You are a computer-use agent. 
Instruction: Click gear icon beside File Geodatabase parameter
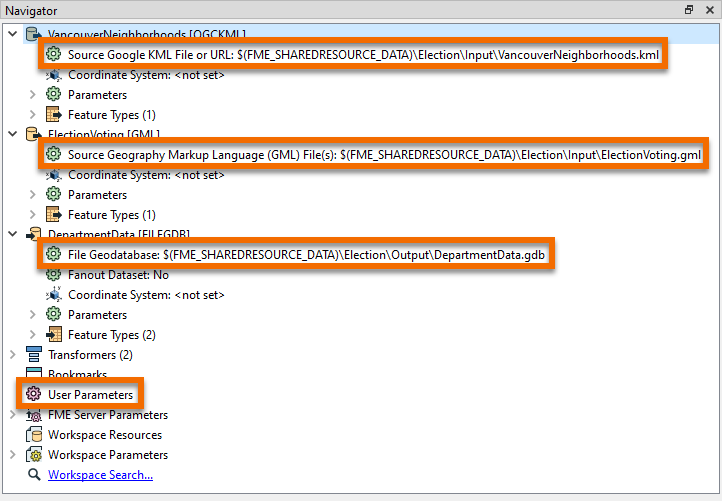coord(53,254)
